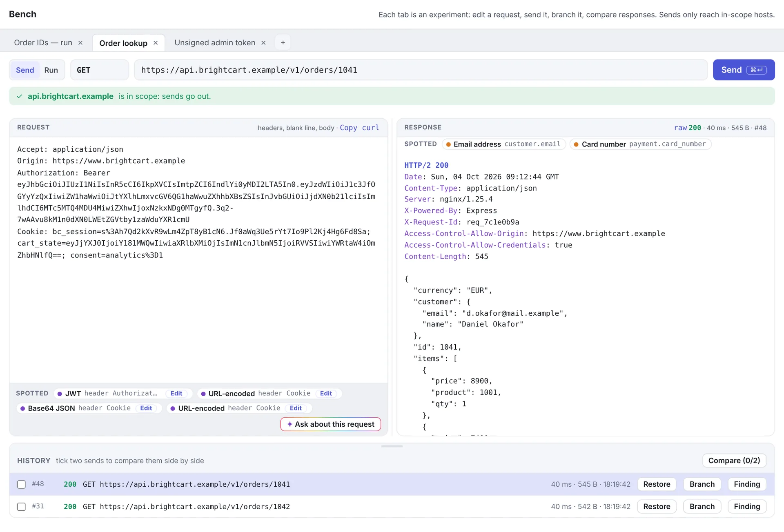Switch to the 'Order IDs — run' tab

(43, 43)
